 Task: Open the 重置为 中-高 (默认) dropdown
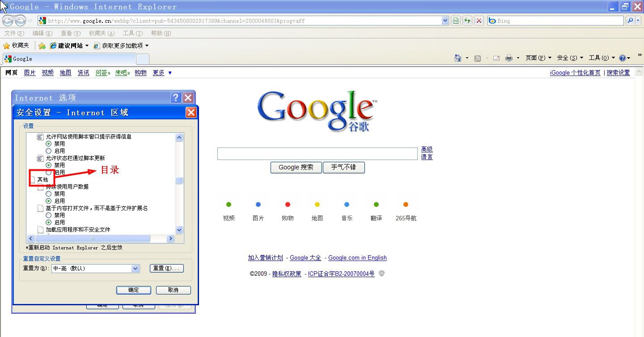tap(136, 269)
